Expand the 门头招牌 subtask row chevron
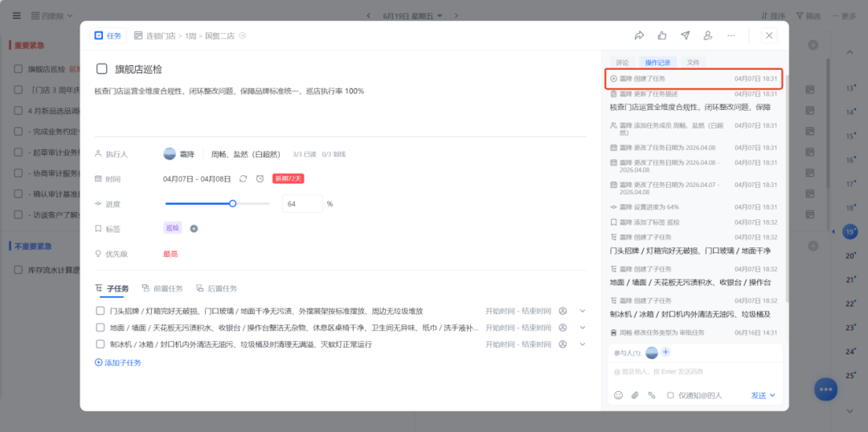The height and width of the screenshot is (432, 868). (583, 311)
